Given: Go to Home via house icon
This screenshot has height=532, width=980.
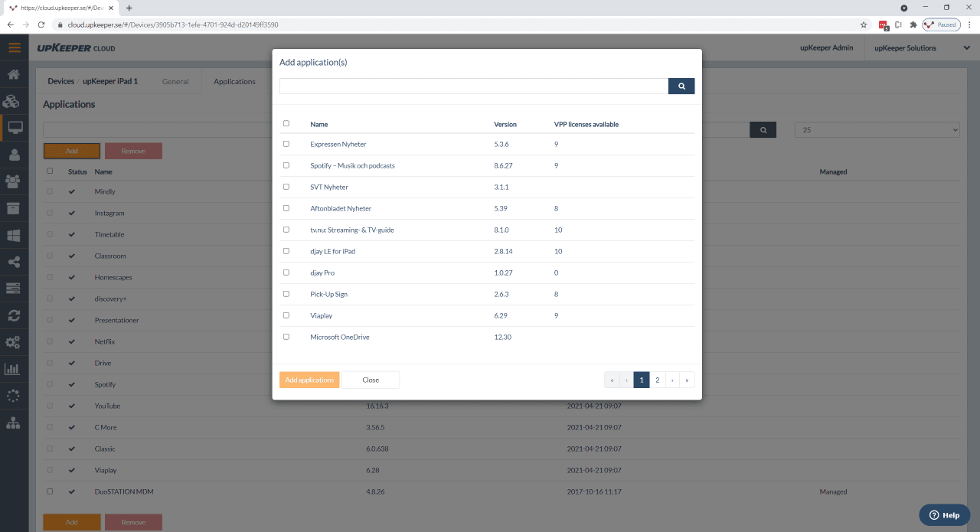Looking at the screenshot, I should 14,75.
